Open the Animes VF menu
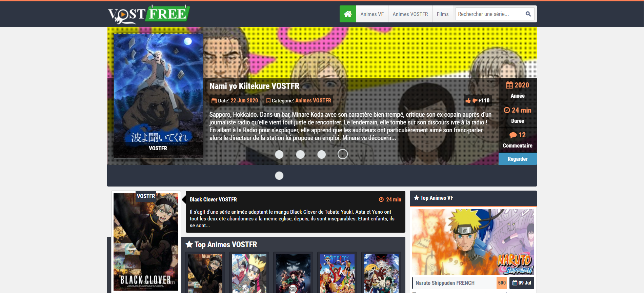Viewport: 644px width, 293px height. [x=372, y=14]
